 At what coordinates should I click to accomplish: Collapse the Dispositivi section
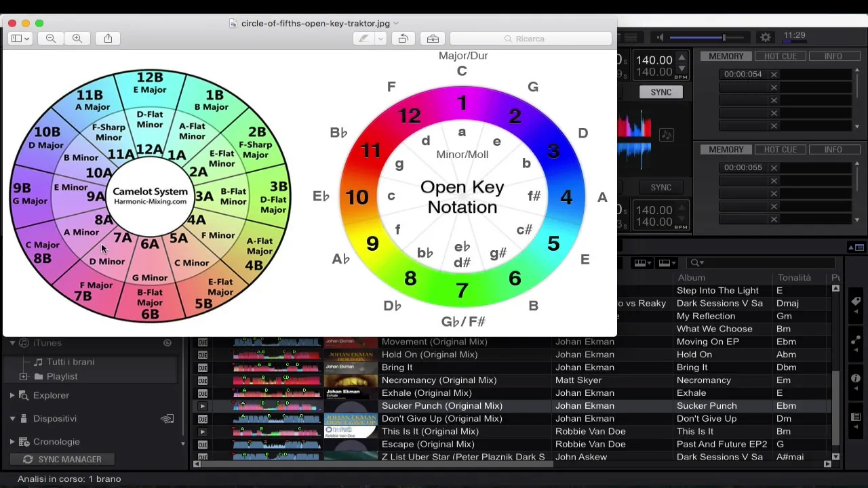[x=12, y=418]
